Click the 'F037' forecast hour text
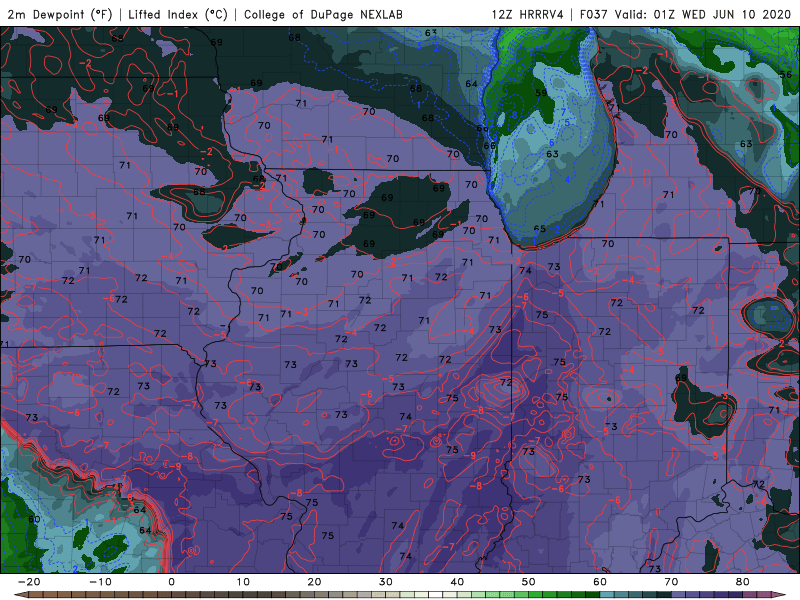The height and width of the screenshot is (600, 800). point(594,14)
